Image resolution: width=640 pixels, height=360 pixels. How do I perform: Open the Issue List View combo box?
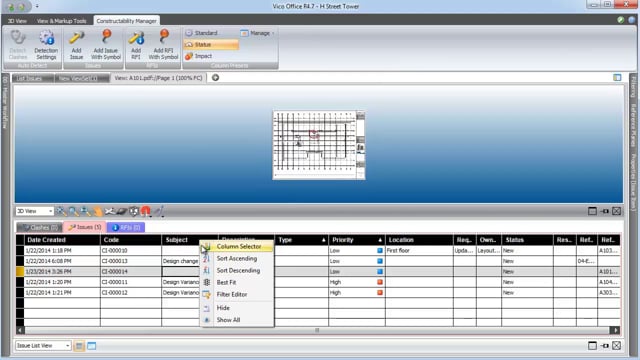pyautogui.click(x=43, y=346)
